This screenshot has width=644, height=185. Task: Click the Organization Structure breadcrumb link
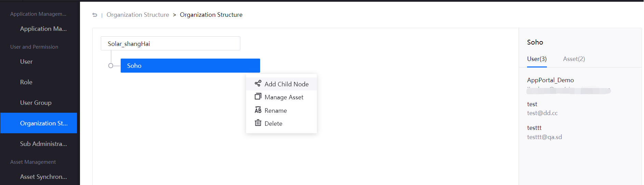point(138,15)
